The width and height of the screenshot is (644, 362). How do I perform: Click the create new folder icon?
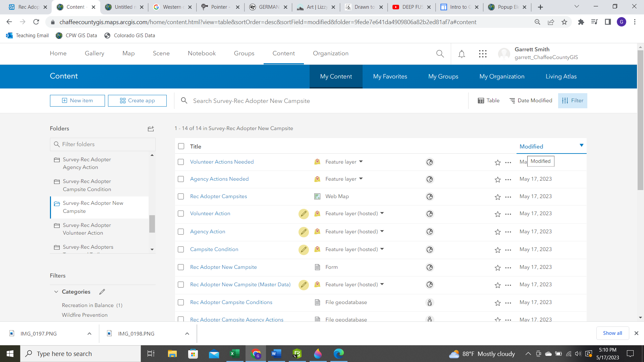click(x=151, y=129)
